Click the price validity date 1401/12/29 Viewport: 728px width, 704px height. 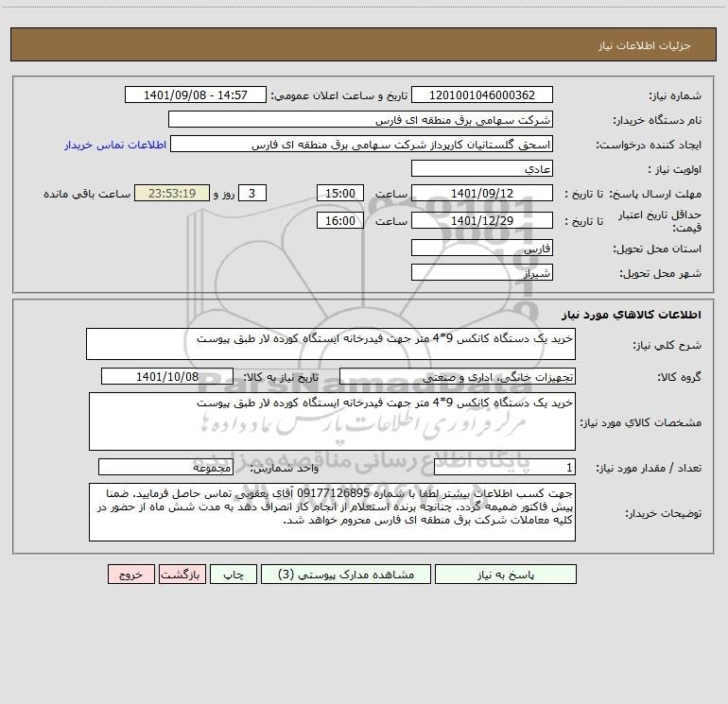pyautogui.click(x=482, y=221)
